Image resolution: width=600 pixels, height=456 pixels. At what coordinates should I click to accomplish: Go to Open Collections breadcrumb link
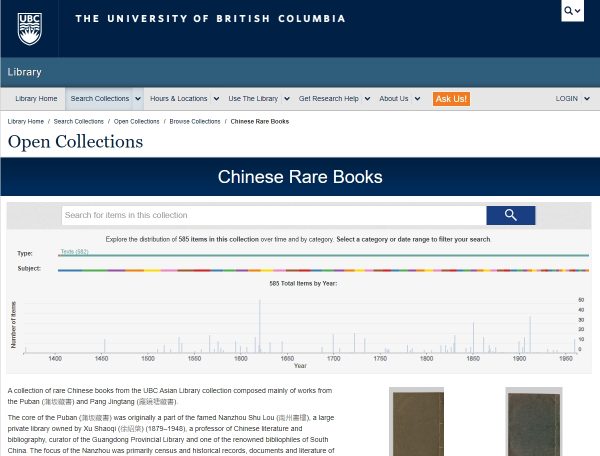136,121
